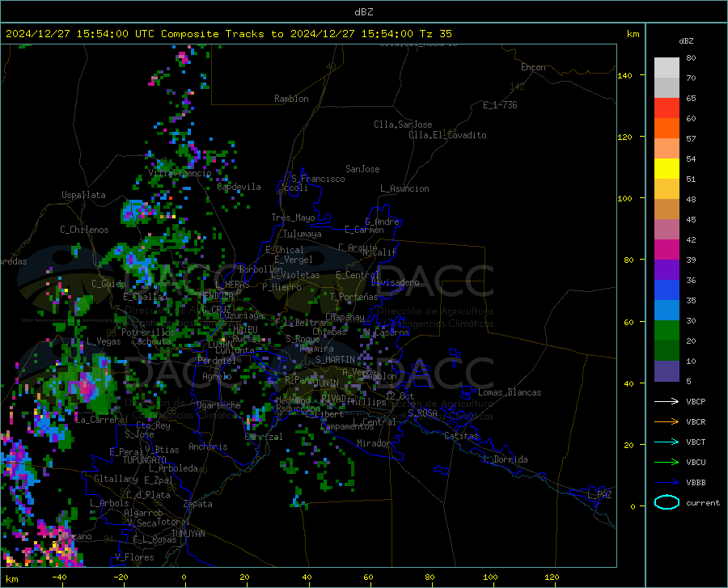Click the 'TUPUNGATO' label on map

pos(145,460)
